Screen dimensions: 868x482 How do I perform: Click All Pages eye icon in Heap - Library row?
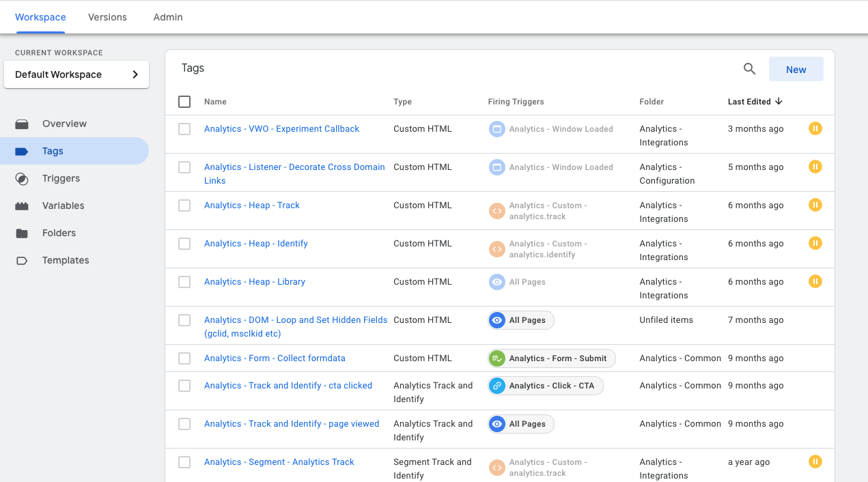coord(497,282)
